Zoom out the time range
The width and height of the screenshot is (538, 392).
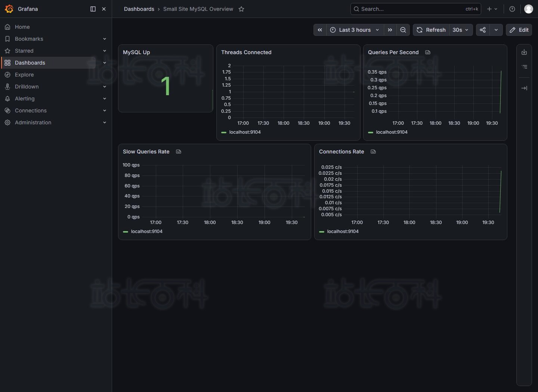[403, 30]
